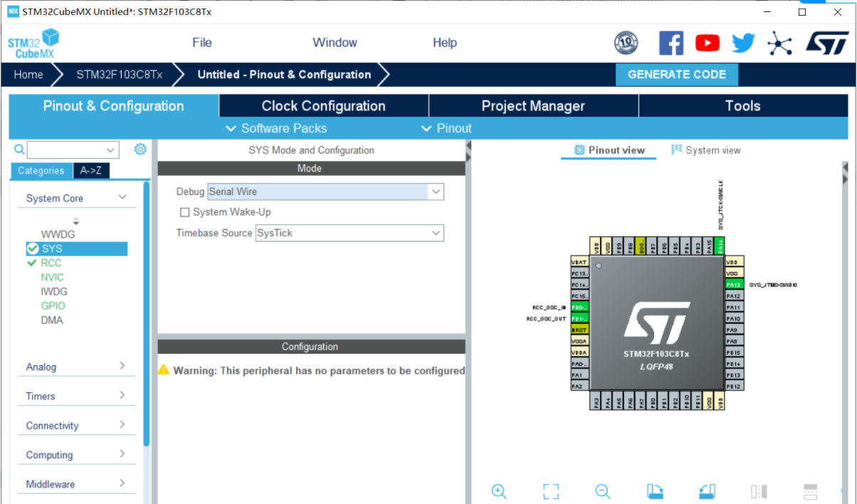Click the peripheral search input field
This screenshot has height=504, width=857.
click(65, 150)
